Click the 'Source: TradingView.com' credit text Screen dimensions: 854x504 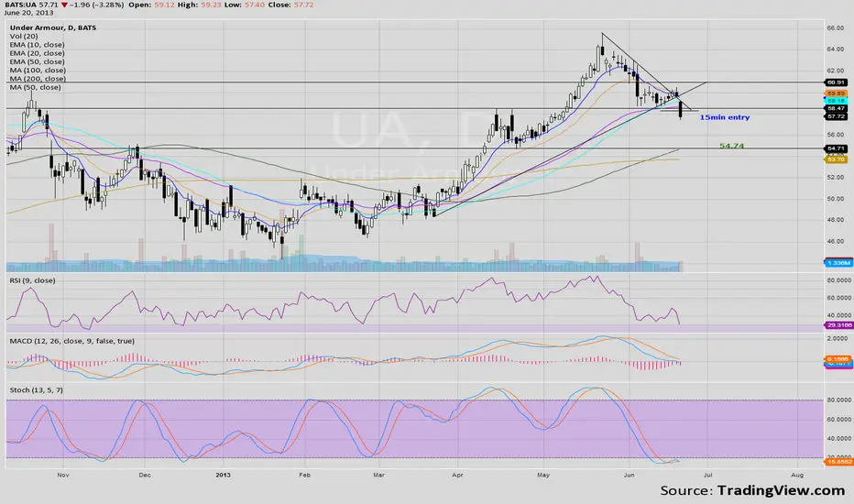pyautogui.click(x=752, y=490)
